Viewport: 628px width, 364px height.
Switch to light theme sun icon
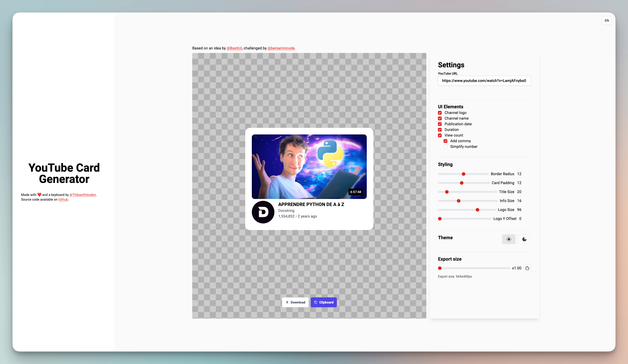[509, 239]
